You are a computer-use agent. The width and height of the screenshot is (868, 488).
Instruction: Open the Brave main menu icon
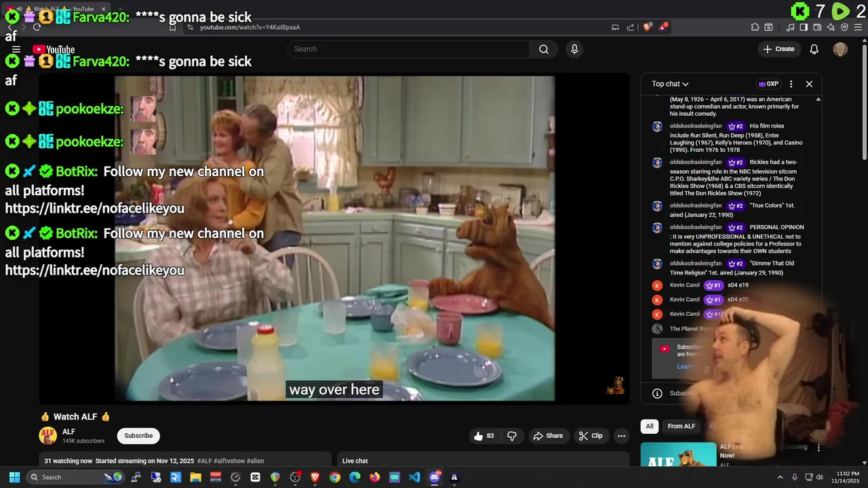[858, 27]
